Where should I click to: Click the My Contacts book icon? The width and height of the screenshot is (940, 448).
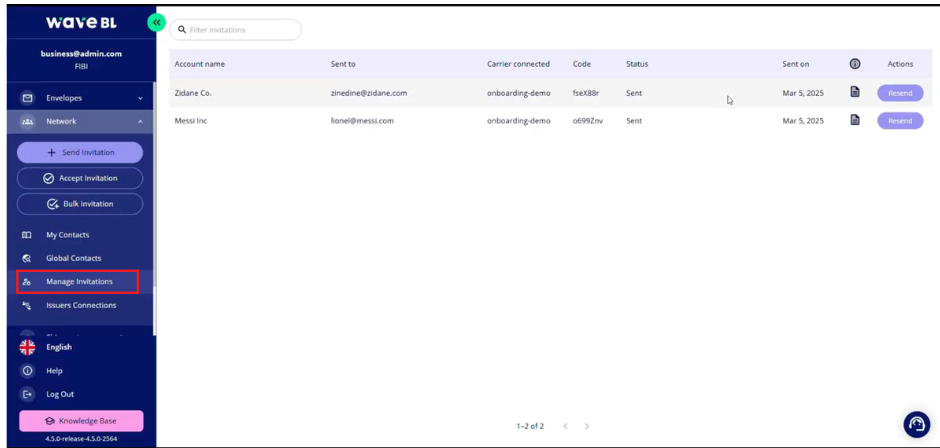point(27,235)
